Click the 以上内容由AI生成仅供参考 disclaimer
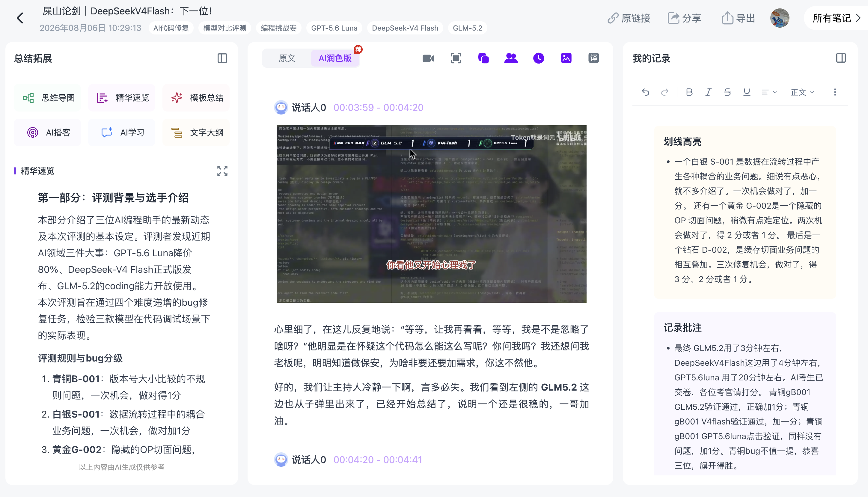 click(x=121, y=467)
